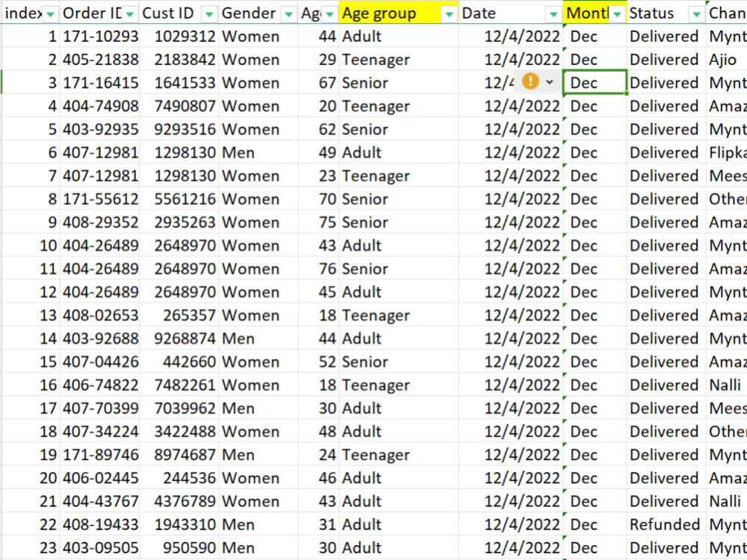Open the Cust ID column filter dropdown
The height and width of the screenshot is (560, 747).
tap(209, 15)
